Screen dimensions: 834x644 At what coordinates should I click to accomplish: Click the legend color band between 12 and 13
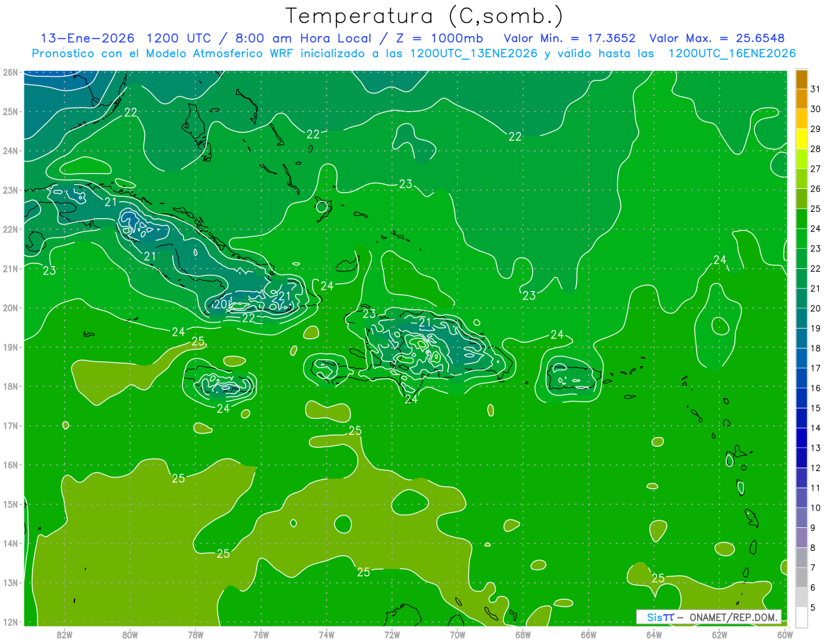point(801,458)
